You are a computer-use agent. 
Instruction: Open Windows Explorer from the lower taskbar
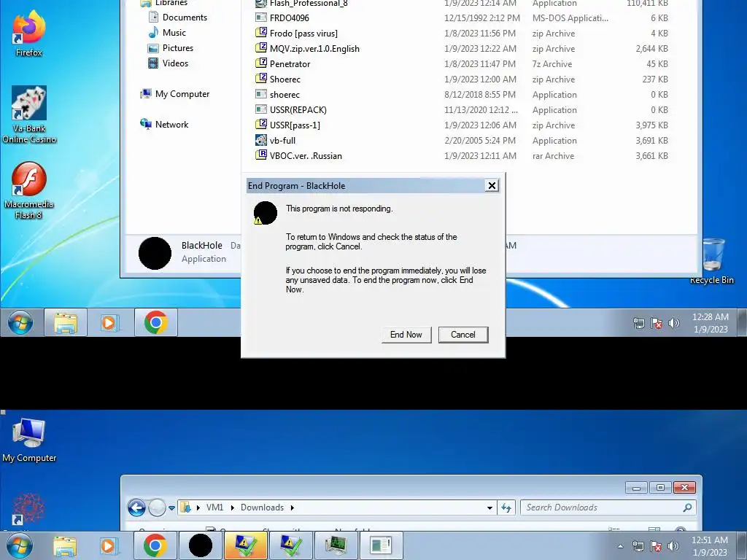click(65, 545)
